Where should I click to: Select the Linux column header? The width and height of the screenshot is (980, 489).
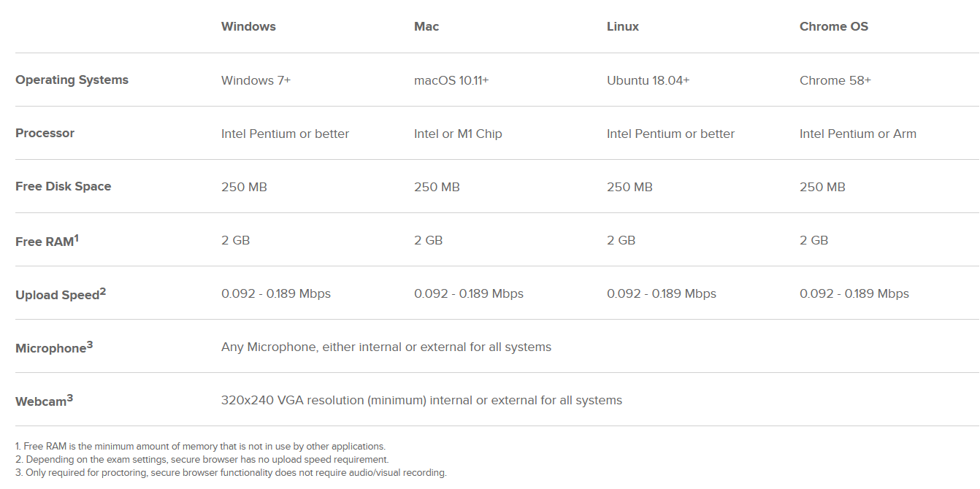(622, 26)
